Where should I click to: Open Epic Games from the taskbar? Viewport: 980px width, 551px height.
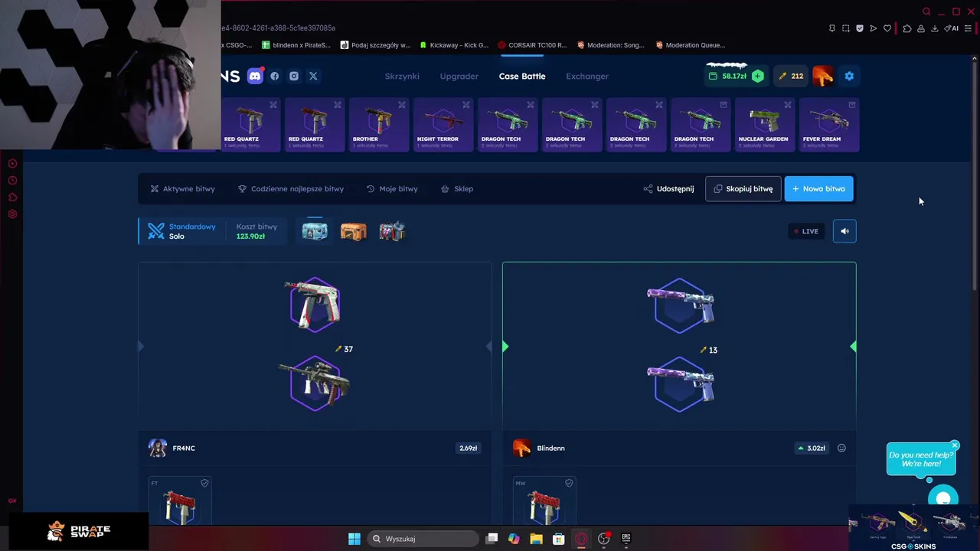click(626, 539)
